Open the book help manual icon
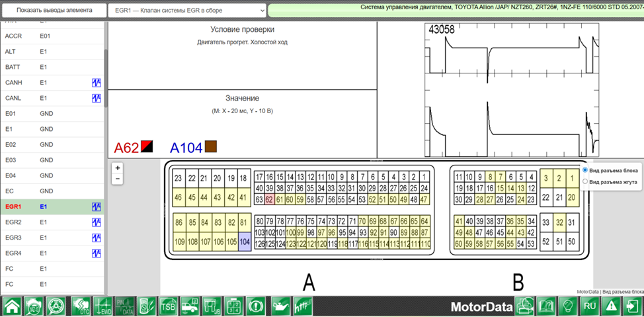This screenshot has height=317, width=644. [x=547, y=306]
